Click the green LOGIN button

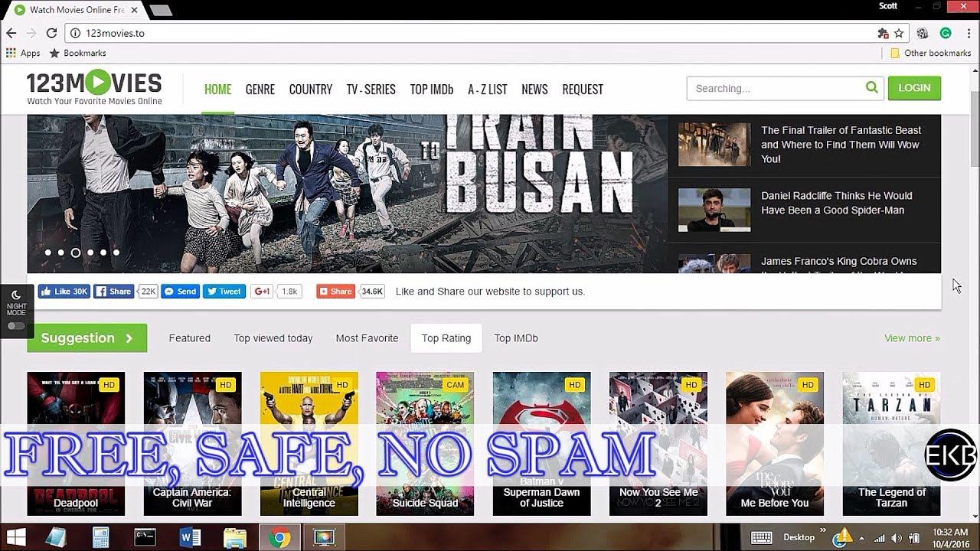click(x=914, y=88)
